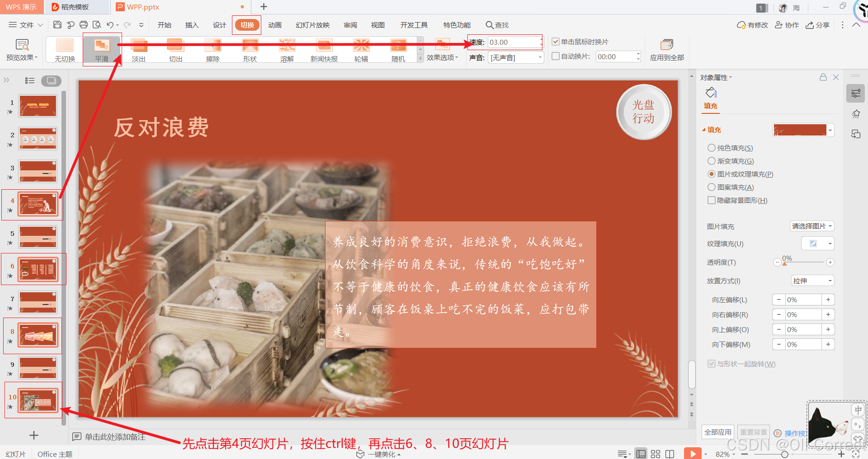Toggle 与形状一起旋转(W) checkbox
Image resolution: width=868 pixels, height=459 pixels.
(711, 364)
